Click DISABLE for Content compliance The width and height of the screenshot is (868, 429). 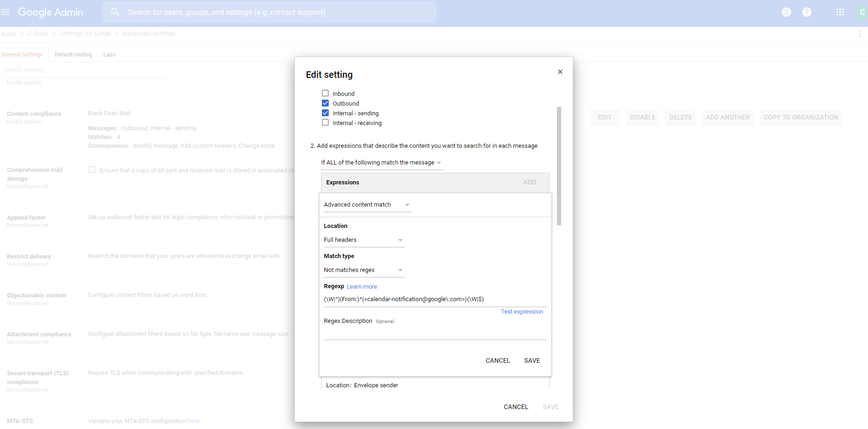pyautogui.click(x=643, y=118)
